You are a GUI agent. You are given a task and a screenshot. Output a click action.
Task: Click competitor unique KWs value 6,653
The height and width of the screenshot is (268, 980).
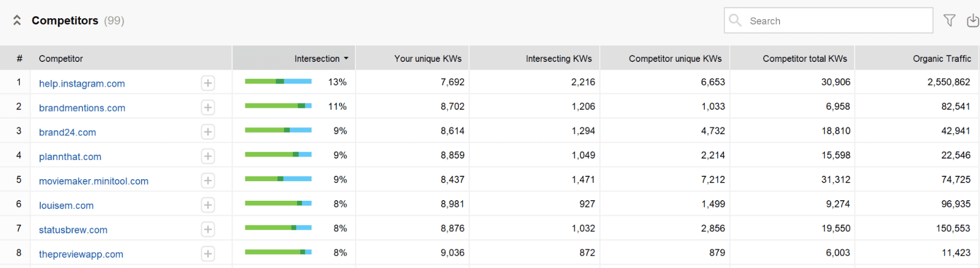coord(713,82)
